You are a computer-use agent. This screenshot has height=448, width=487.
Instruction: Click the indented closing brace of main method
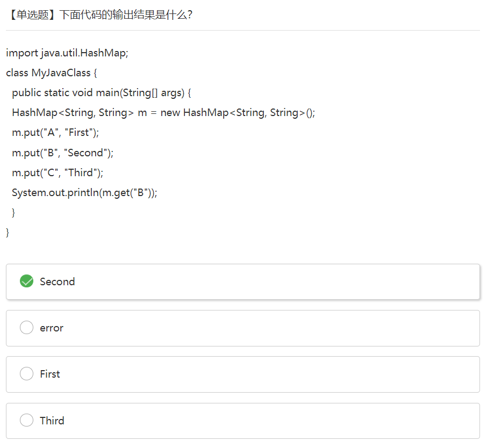coord(13,213)
